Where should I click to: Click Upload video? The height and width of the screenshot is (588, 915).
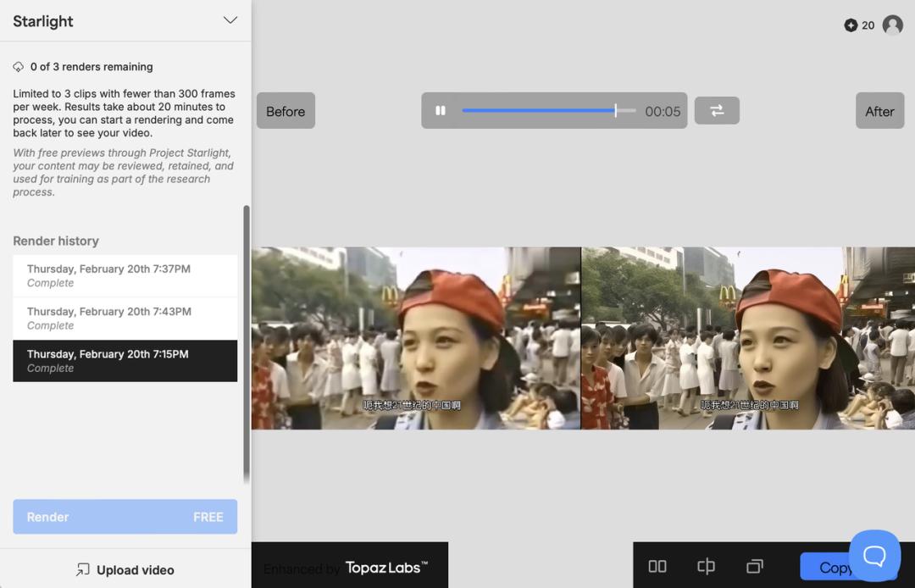coord(125,569)
